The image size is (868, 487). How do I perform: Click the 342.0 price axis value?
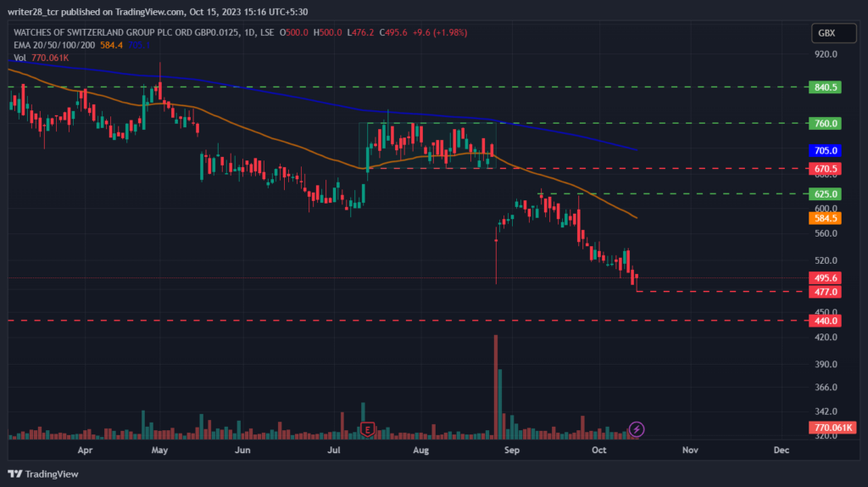pos(826,411)
